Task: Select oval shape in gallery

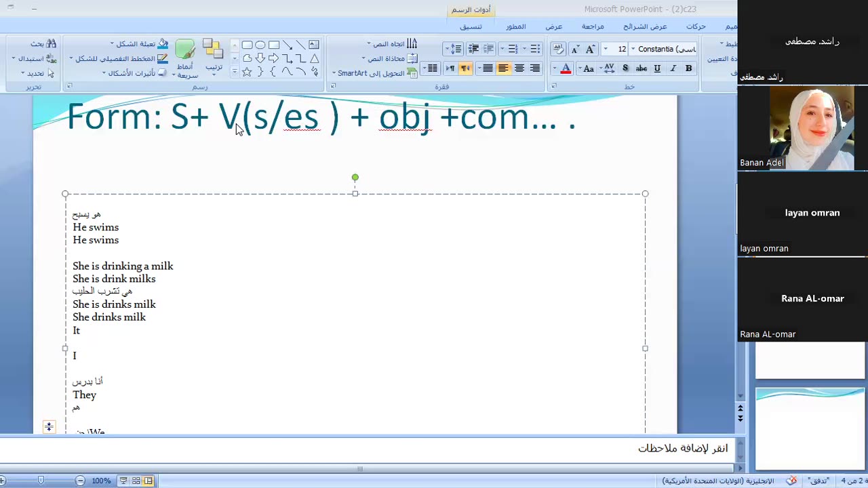Action: (260, 45)
